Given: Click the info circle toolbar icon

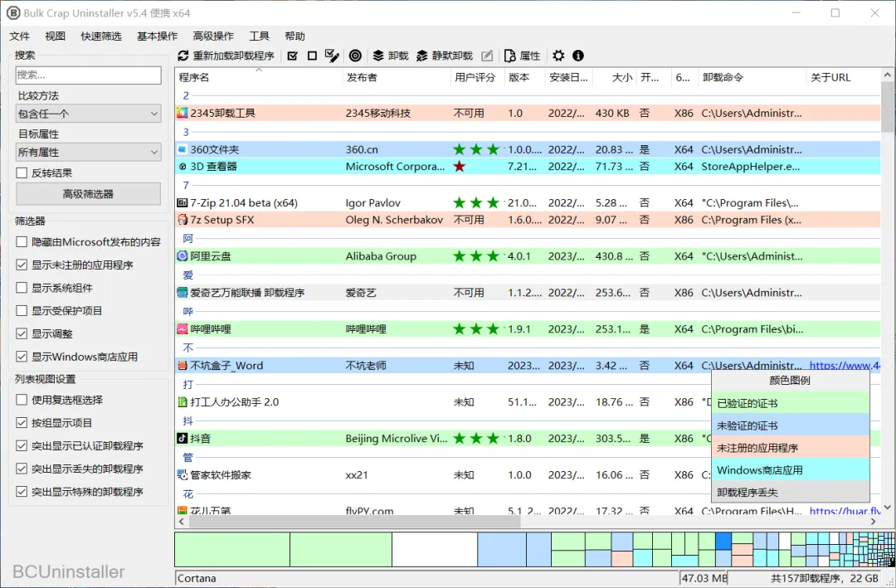Looking at the screenshot, I should [578, 56].
